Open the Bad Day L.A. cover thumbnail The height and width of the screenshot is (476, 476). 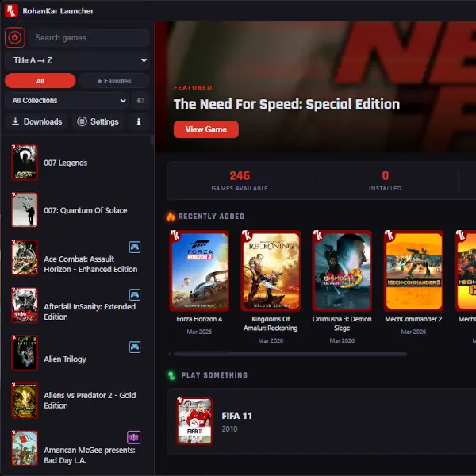pyautogui.click(x=25, y=448)
